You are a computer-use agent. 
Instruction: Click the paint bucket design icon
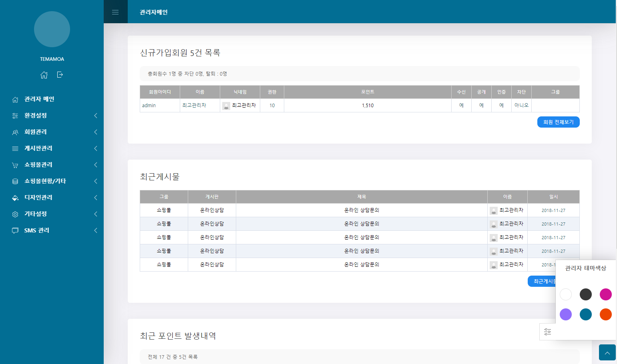point(15,198)
